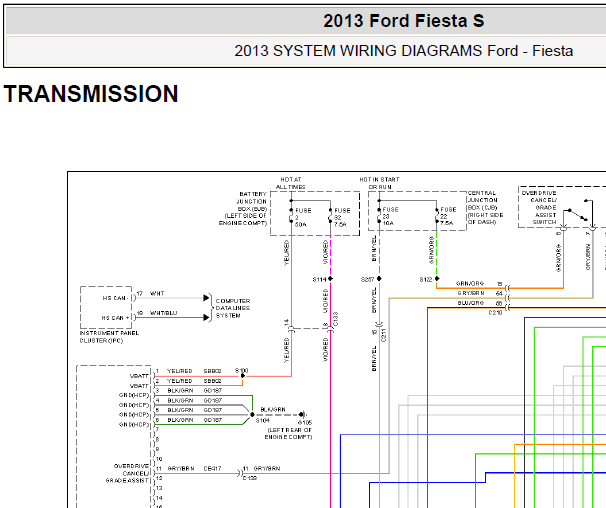Click the WHT wire label at pin 17

157,293
